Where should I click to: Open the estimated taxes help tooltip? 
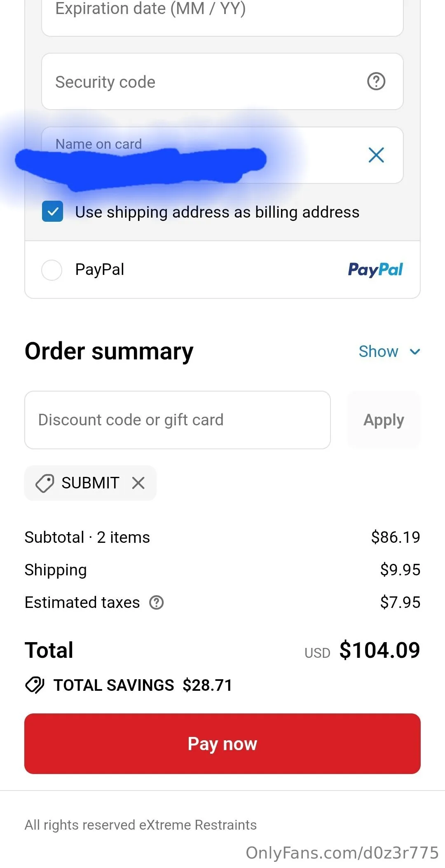157,603
